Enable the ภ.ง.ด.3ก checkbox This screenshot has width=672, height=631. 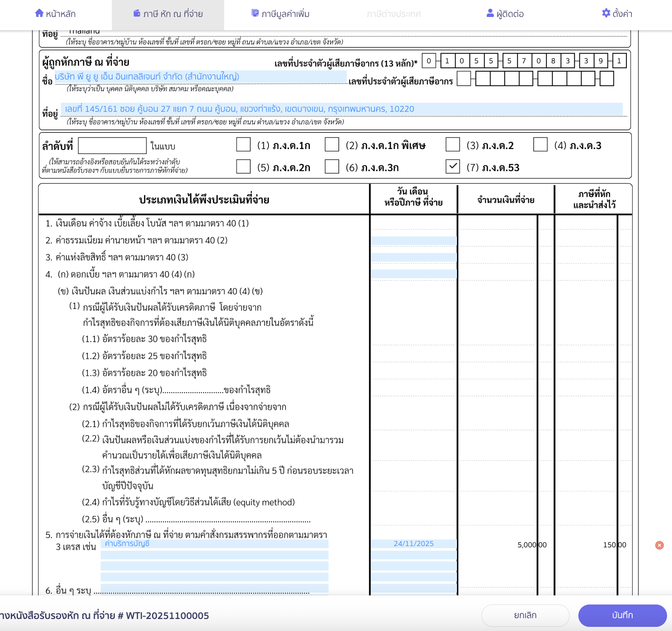pos(332,167)
